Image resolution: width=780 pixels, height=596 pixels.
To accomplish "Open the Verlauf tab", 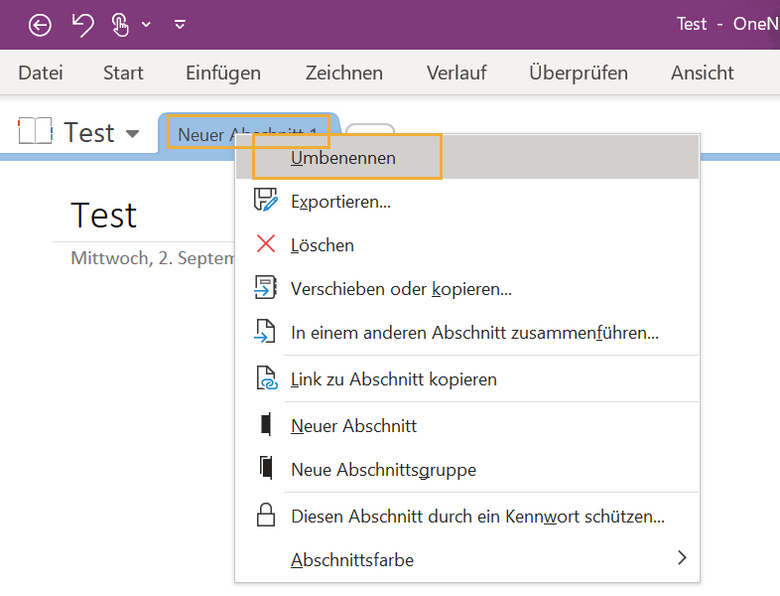I will click(x=456, y=73).
